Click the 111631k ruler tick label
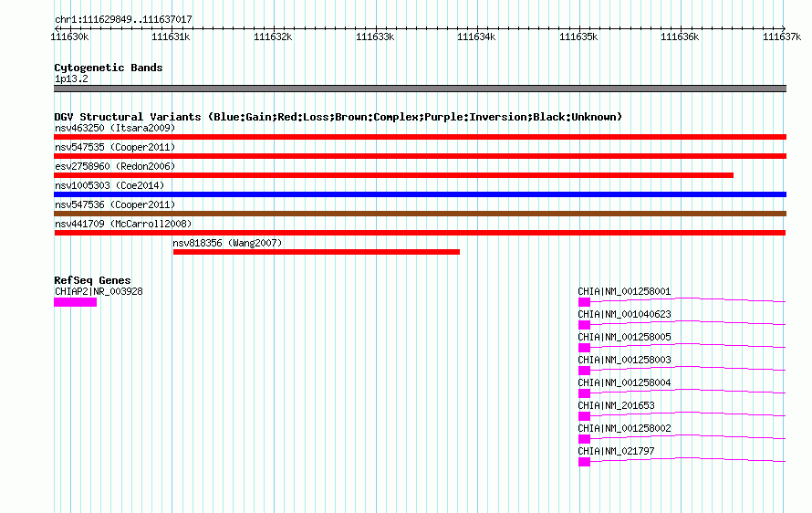The width and height of the screenshot is (812, 513). [171, 37]
